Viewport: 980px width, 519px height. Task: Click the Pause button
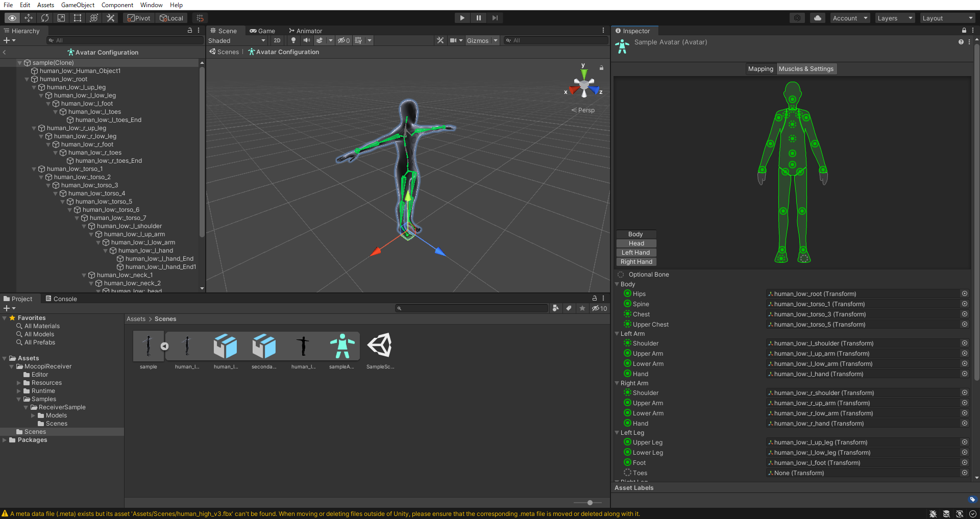(478, 18)
